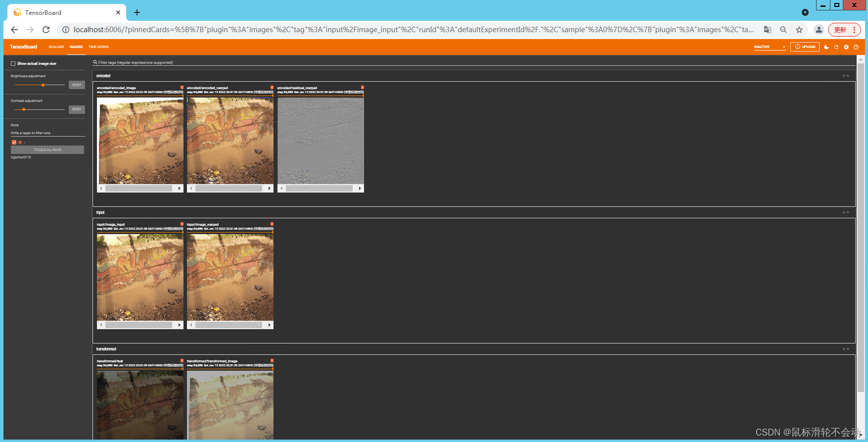Enable Show actual image size checkbox
The width and height of the screenshot is (868, 442).
pos(13,63)
